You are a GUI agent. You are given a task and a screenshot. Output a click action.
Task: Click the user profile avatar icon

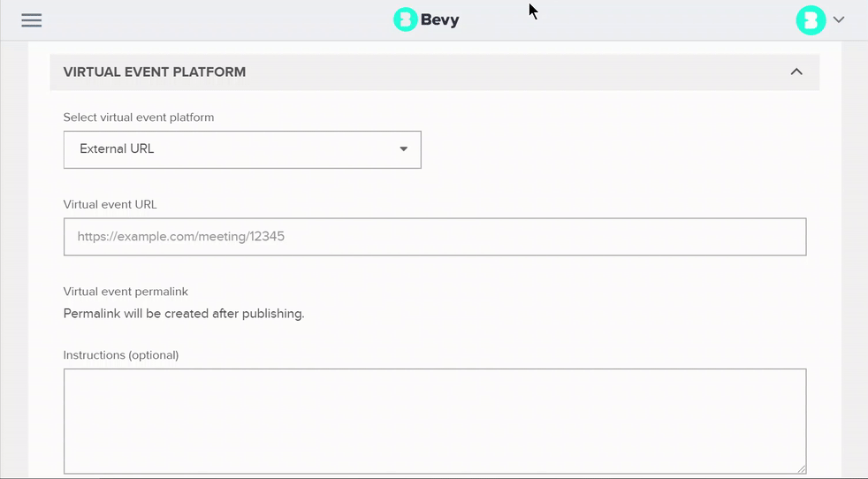pos(811,20)
